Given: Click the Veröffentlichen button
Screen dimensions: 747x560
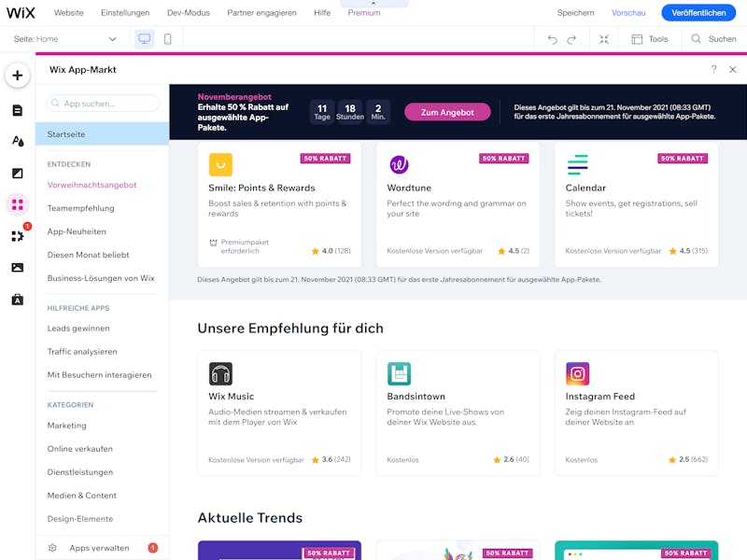Looking at the screenshot, I should pyautogui.click(x=698, y=13).
